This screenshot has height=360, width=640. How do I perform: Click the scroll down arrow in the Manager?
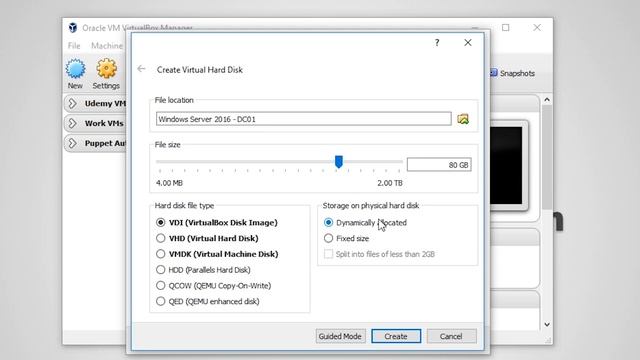547,325
